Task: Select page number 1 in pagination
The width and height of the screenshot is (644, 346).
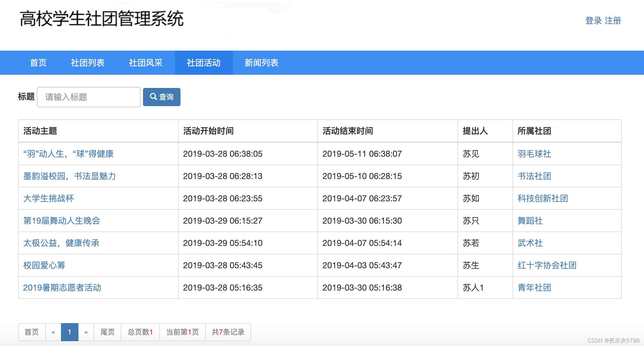Action: 69,332
